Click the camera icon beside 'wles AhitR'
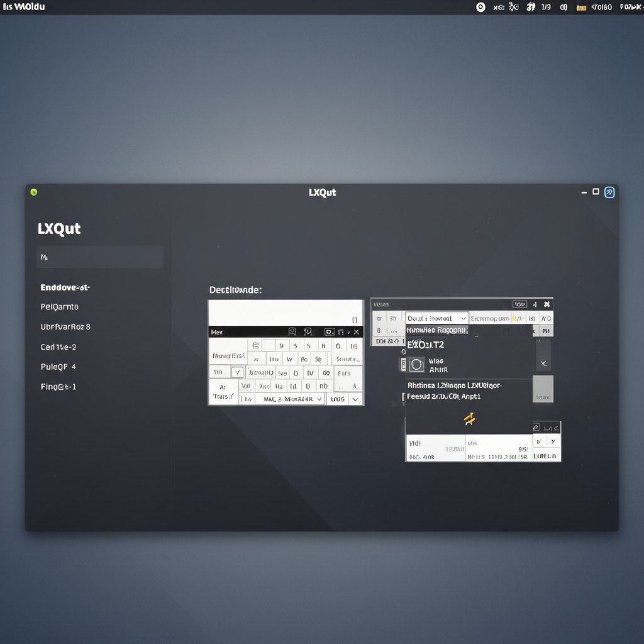Viewport: 644px width, 644px height. pyautogui.click(x=417, y=365)
